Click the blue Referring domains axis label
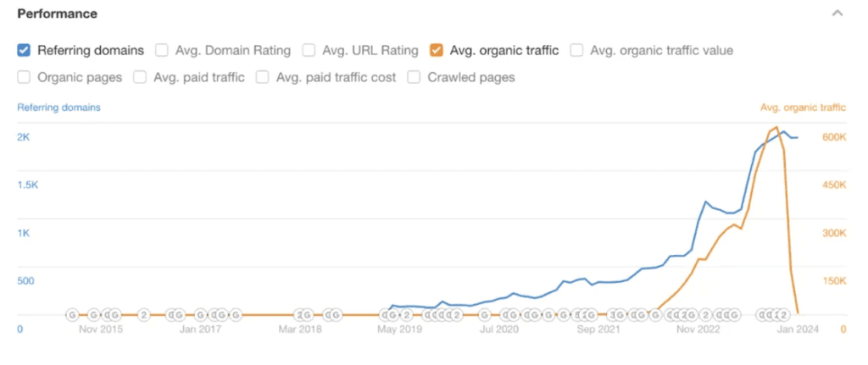868x365 pixels. pos(58,108)
